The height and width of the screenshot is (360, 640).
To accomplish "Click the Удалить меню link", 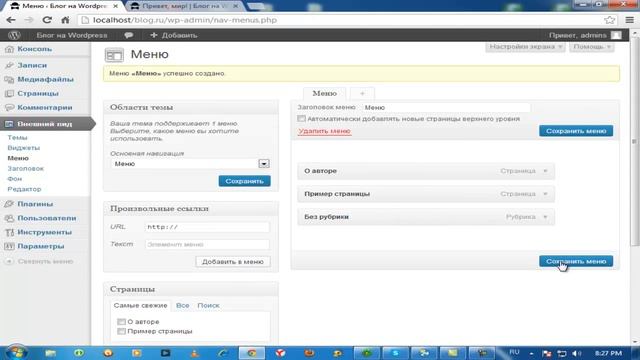I will (324, 131).
